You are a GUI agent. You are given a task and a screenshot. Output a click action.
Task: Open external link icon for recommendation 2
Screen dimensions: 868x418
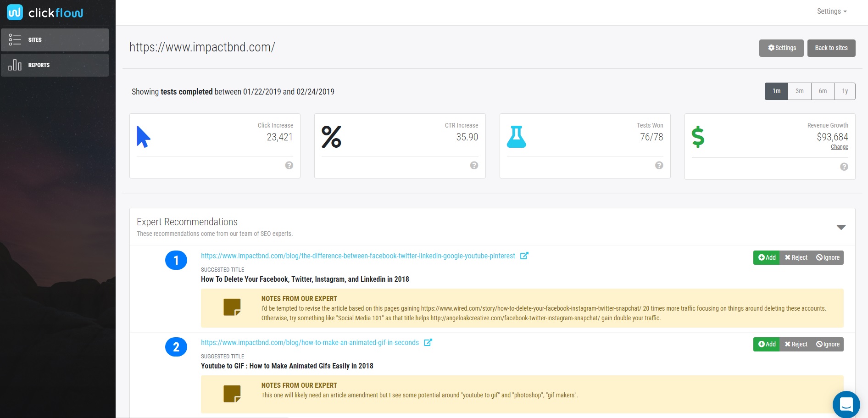coord(428,342)
